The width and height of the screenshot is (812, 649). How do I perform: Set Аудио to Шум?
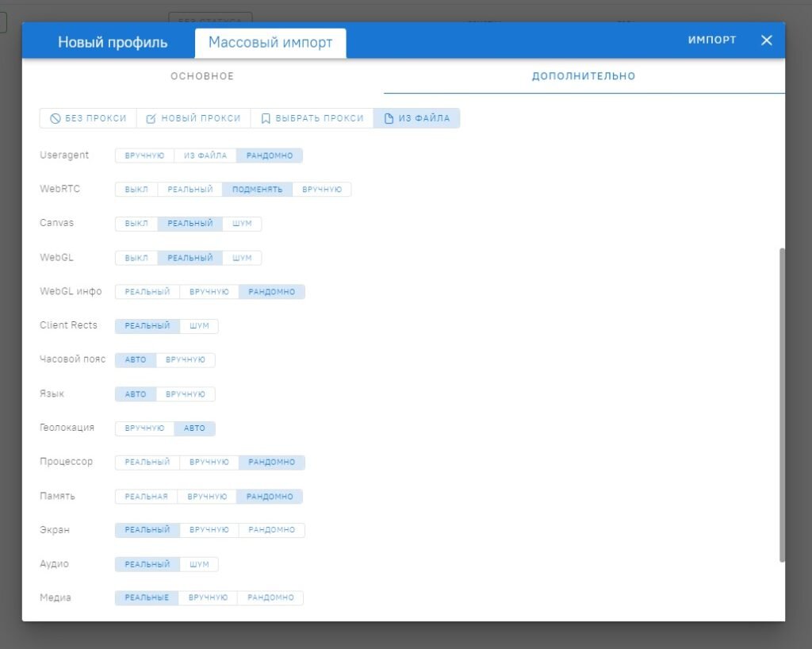[x=199, y=564]
